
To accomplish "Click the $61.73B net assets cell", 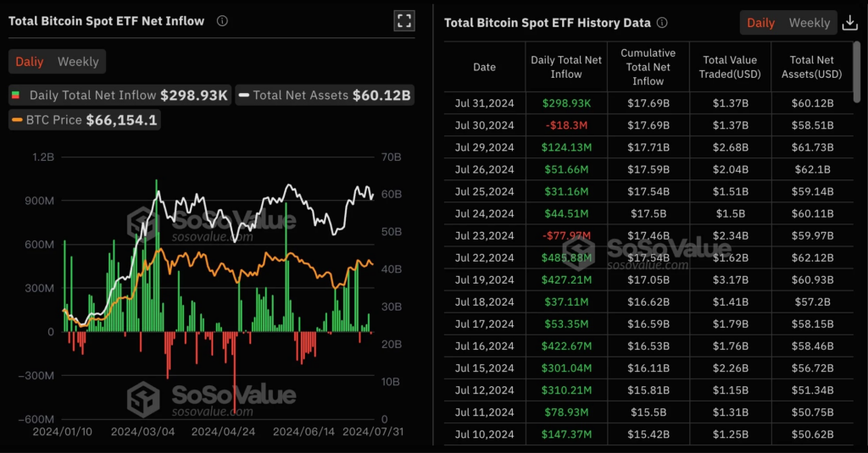I will (x=812, y=147).
